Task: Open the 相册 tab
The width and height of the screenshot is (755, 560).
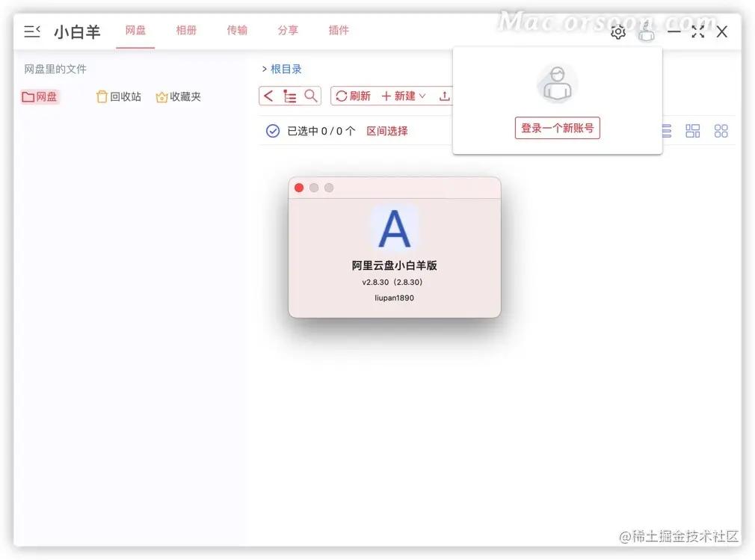Action: 186,31
